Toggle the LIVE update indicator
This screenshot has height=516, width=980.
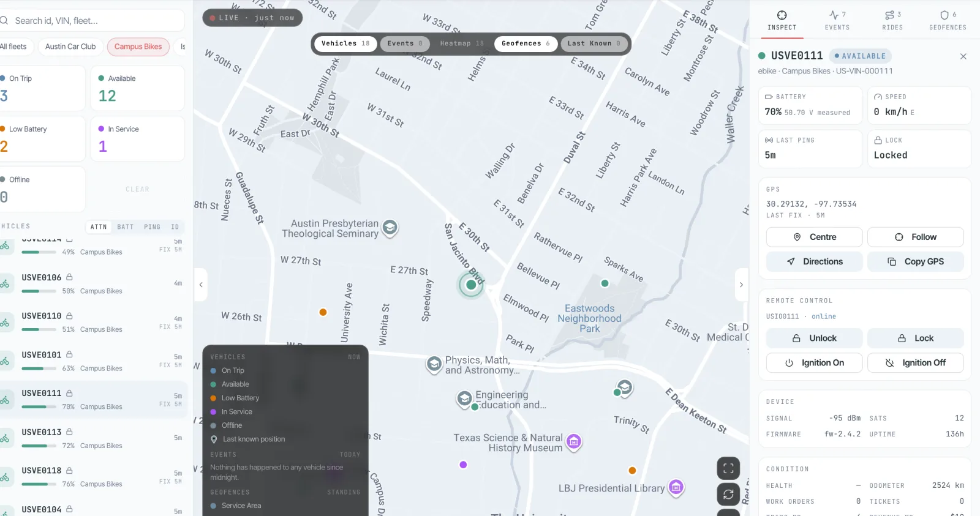click(252, 18)
